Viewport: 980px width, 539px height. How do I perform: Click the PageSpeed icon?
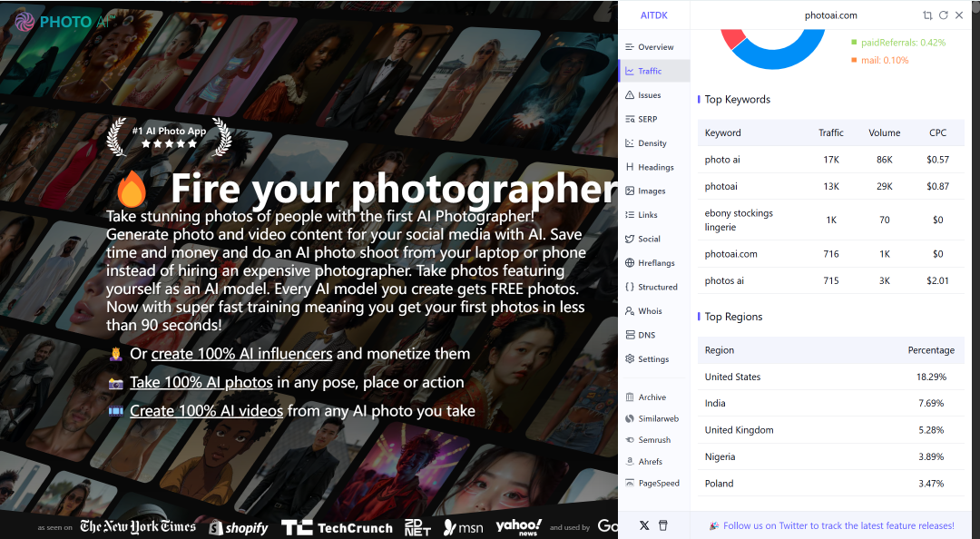[x=630, y=483]
